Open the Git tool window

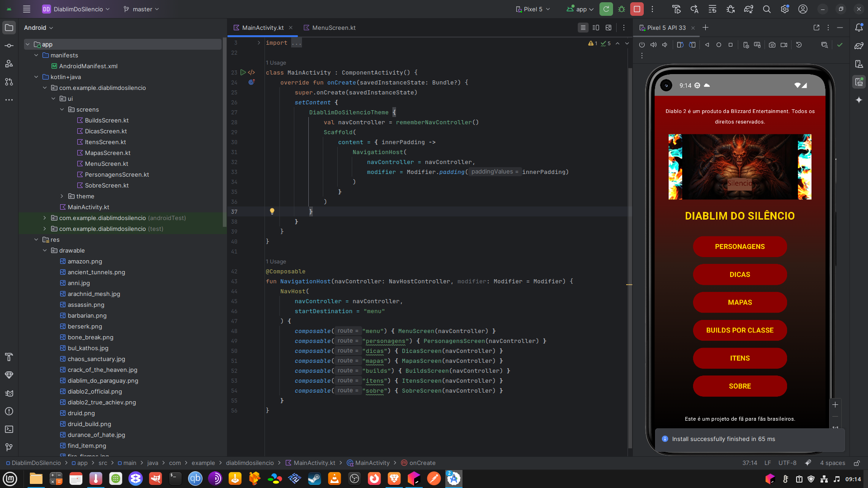click(9, 447)
